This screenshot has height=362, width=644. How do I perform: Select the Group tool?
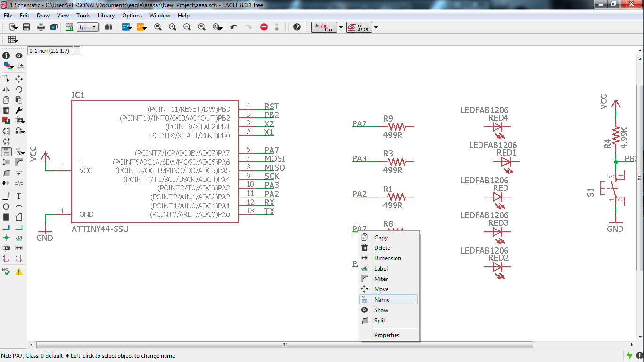(6, 79)
